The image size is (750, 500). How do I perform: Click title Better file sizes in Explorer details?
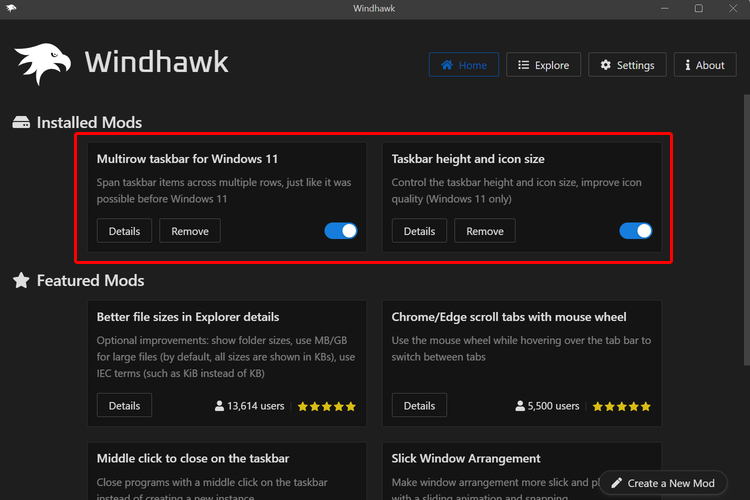point(188,317)
